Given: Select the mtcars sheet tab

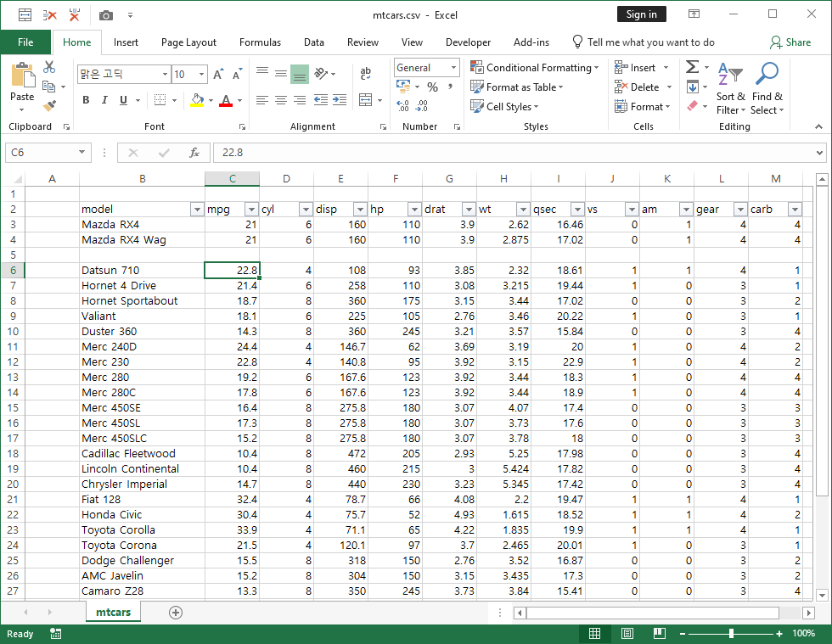Looking at the screenshot, I should pyautogui.click(x=113, y=612).
